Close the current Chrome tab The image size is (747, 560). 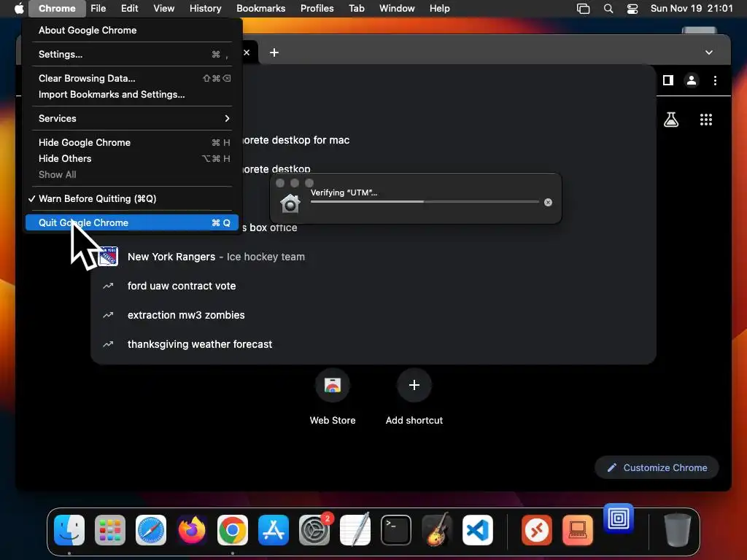coord(247,52)
